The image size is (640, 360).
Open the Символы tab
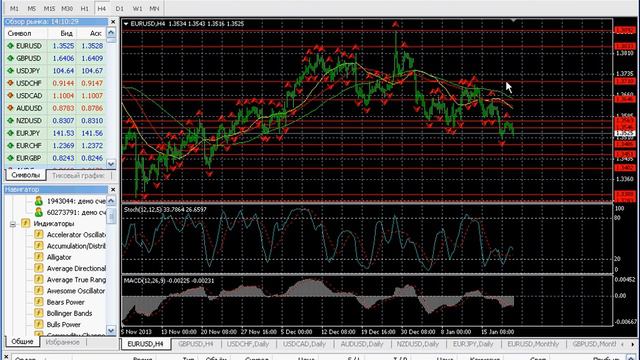[x=25, y=175]
